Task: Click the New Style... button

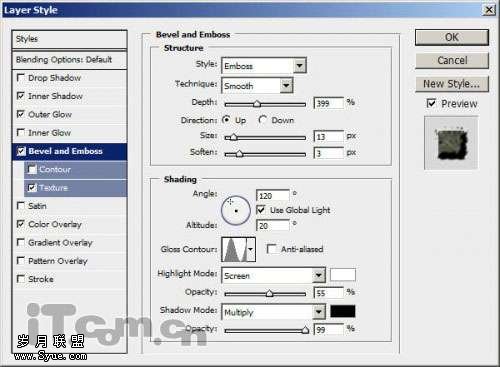Action: tap(452, 84)
